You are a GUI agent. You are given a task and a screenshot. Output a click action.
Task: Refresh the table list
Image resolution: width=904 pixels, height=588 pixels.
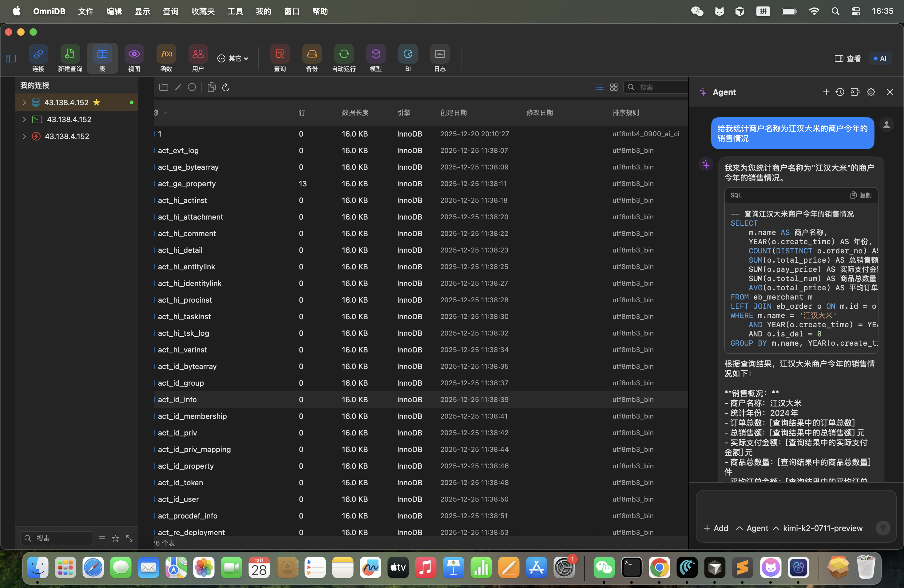pyautogui.click(x=226, y=87)
